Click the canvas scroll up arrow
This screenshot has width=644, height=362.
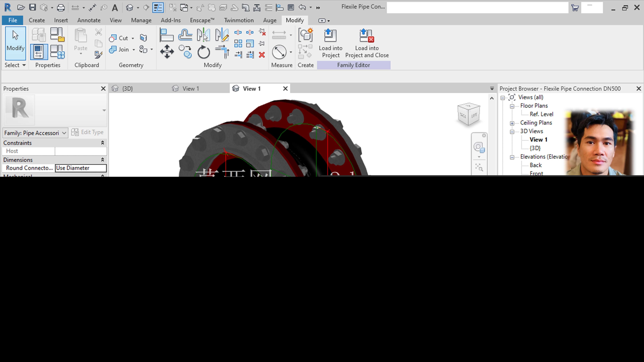pyautogui.click(x=492, y=98)
